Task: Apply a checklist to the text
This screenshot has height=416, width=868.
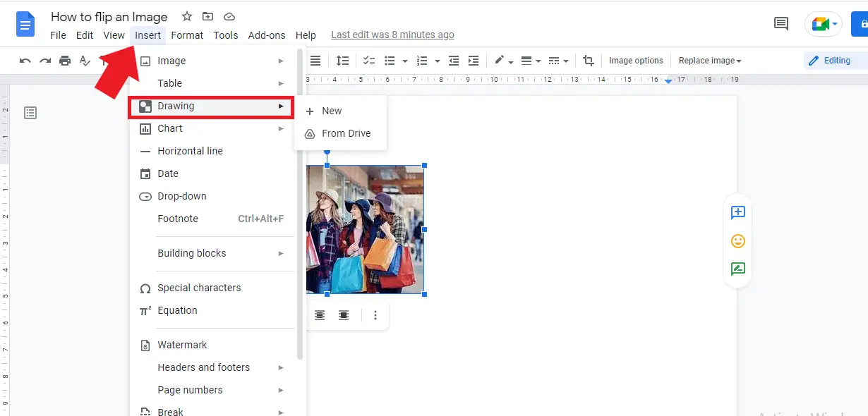Action: click(368, 61)
